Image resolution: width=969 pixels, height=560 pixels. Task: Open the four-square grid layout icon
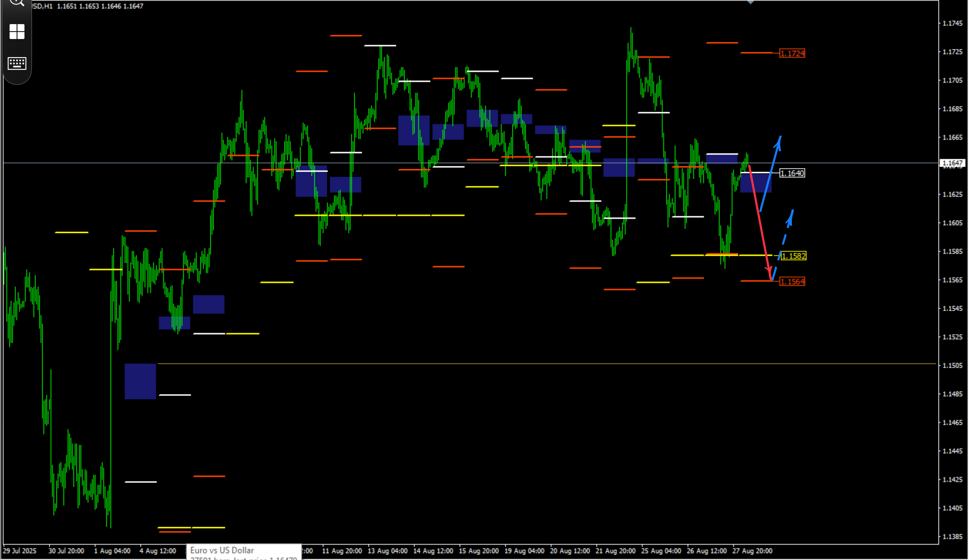click(17, 32)
